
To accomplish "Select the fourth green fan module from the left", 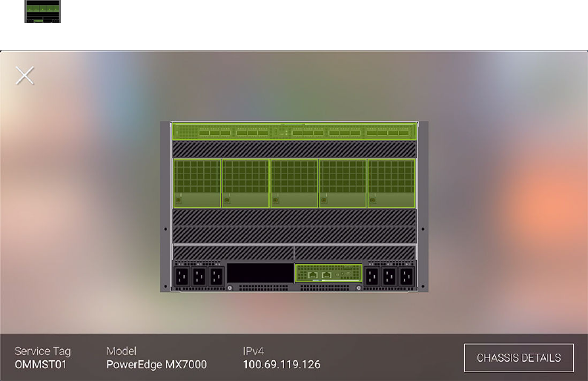I will click(343, 183).
